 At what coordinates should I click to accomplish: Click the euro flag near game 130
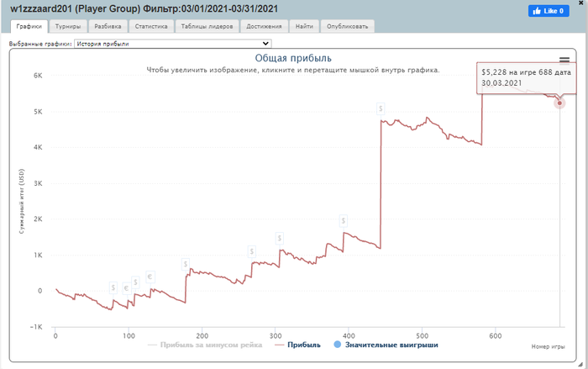150,277
